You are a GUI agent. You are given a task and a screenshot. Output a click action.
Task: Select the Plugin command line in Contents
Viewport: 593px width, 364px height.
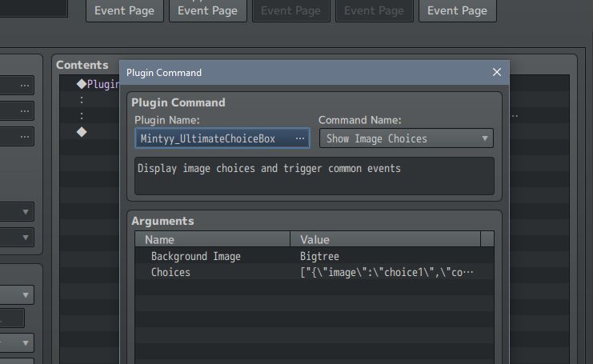(x=98, y=84)
